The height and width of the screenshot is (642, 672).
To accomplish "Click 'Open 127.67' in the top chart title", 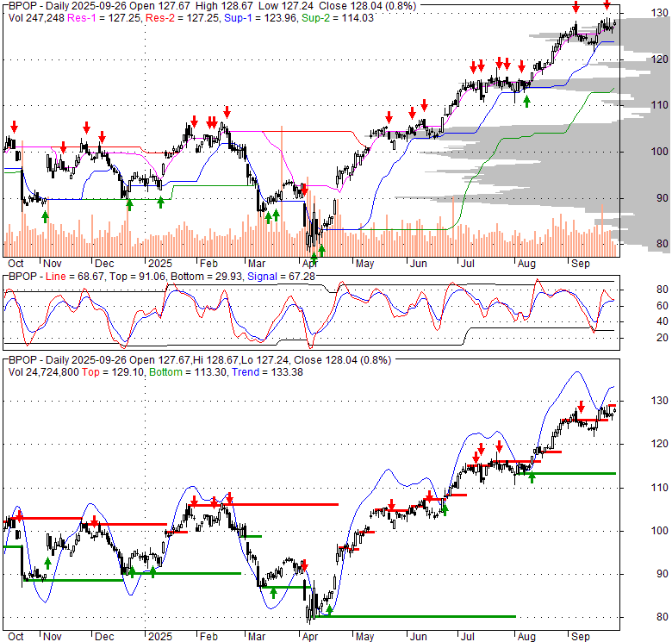I will tap(159, 6).
